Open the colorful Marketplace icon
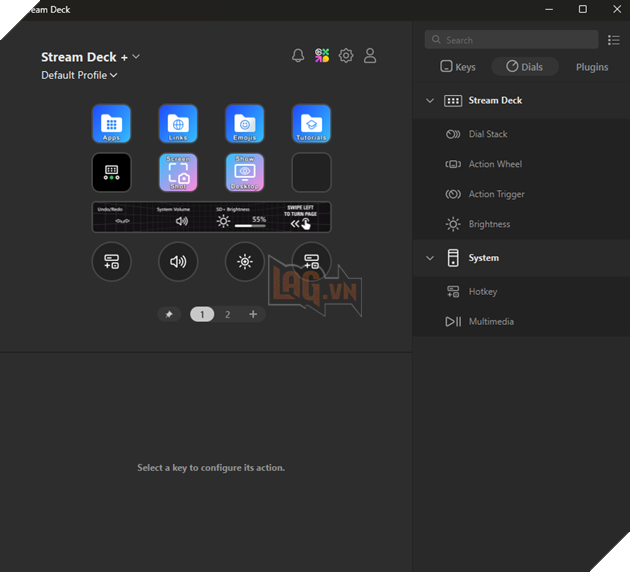This screenshot has height=572, width=630. coord(322,55)
